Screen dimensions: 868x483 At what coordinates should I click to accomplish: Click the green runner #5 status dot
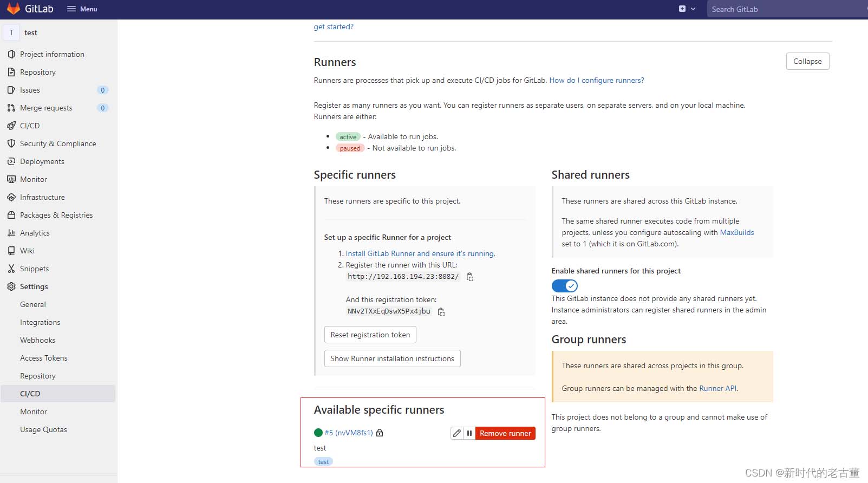[318, 433]
